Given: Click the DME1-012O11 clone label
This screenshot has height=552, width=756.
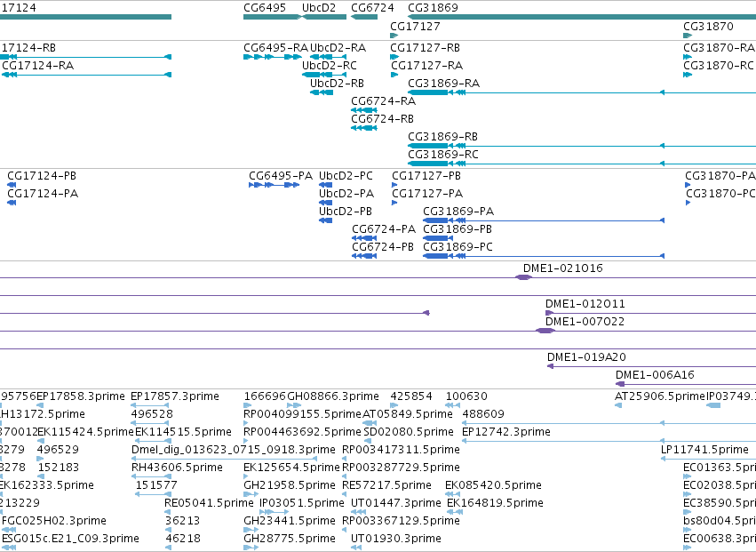Looking at the screenshot, I should click(x=585, y=305).
